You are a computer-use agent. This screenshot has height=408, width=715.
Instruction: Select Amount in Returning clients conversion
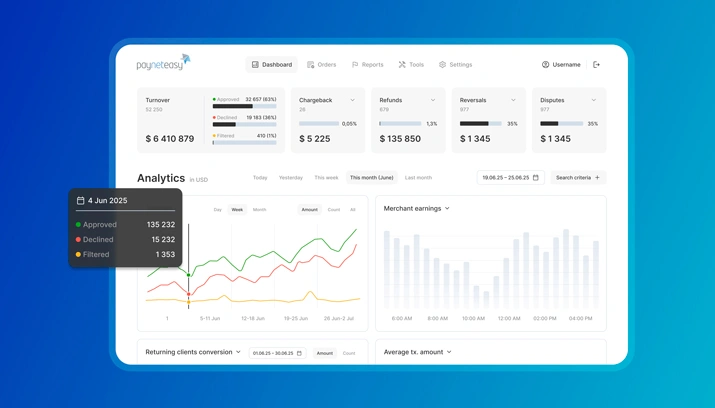(x=325, y=353)
